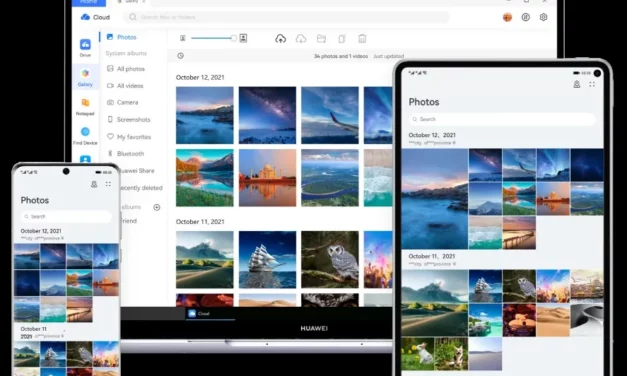The width and height of the screenshot is (627, 376).
Task: Click the round icon beside settings gear
Action: (525, 17)
